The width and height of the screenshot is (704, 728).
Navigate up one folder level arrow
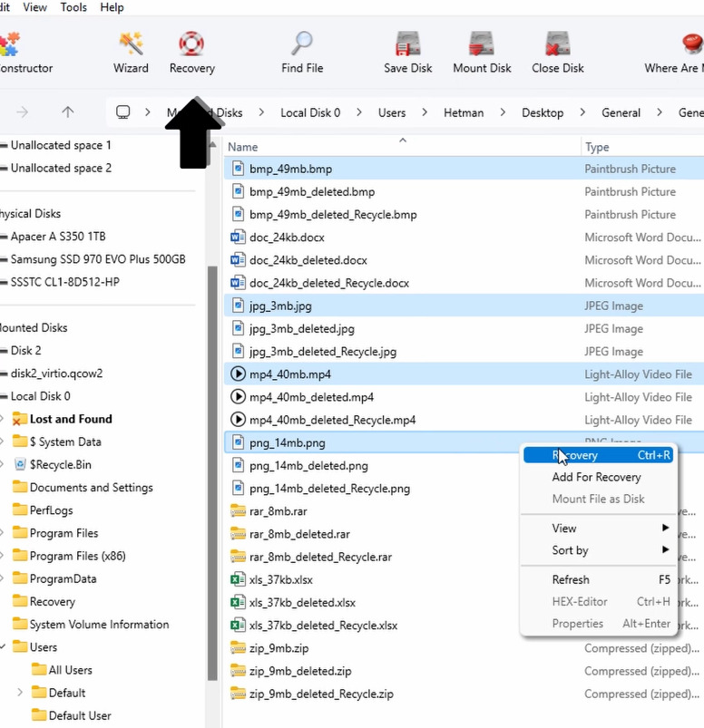click(68, 112)
